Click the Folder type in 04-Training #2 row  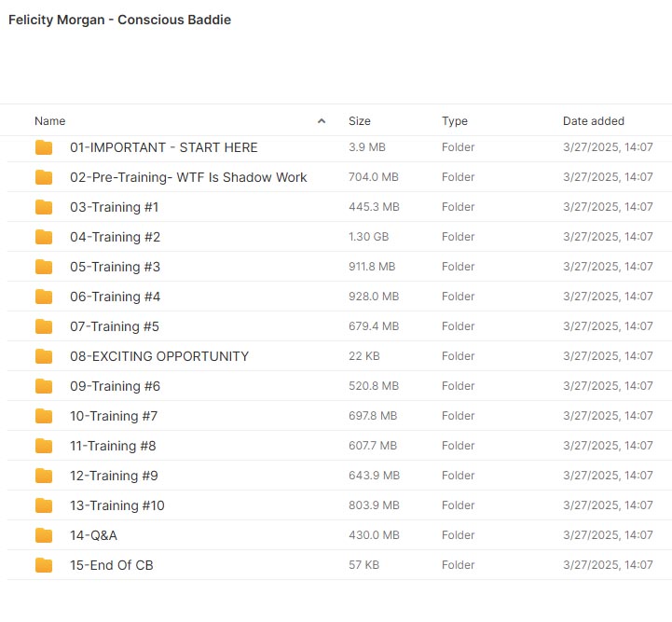pyautogui.click(x=459, y=237)
